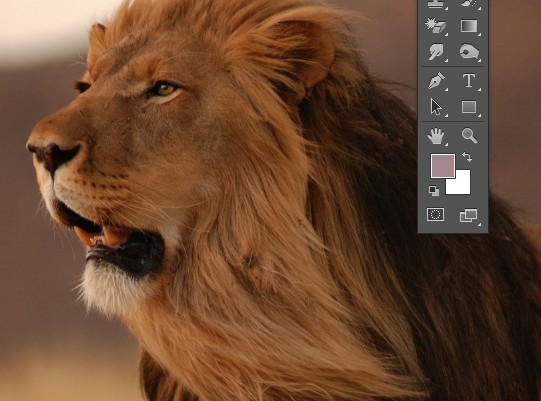
Task: Select the Zoom magnifier tool
Action: [x=469, y=136]
